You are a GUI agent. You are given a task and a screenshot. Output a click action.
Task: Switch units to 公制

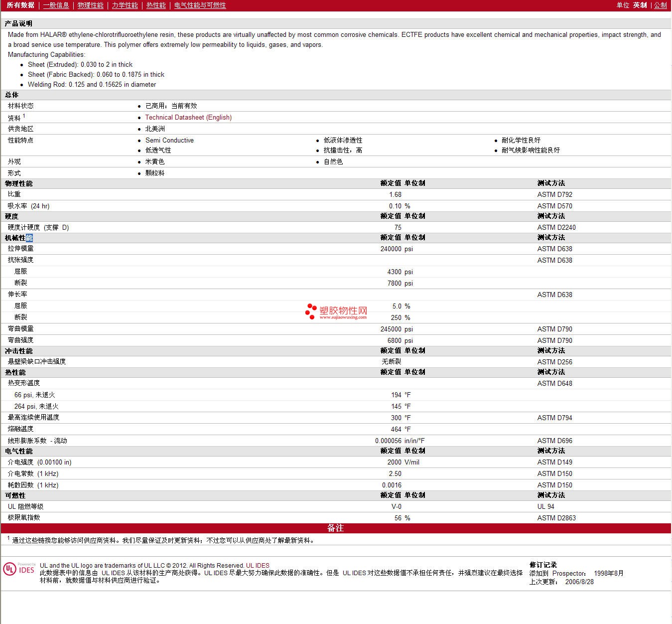point(661,5)
